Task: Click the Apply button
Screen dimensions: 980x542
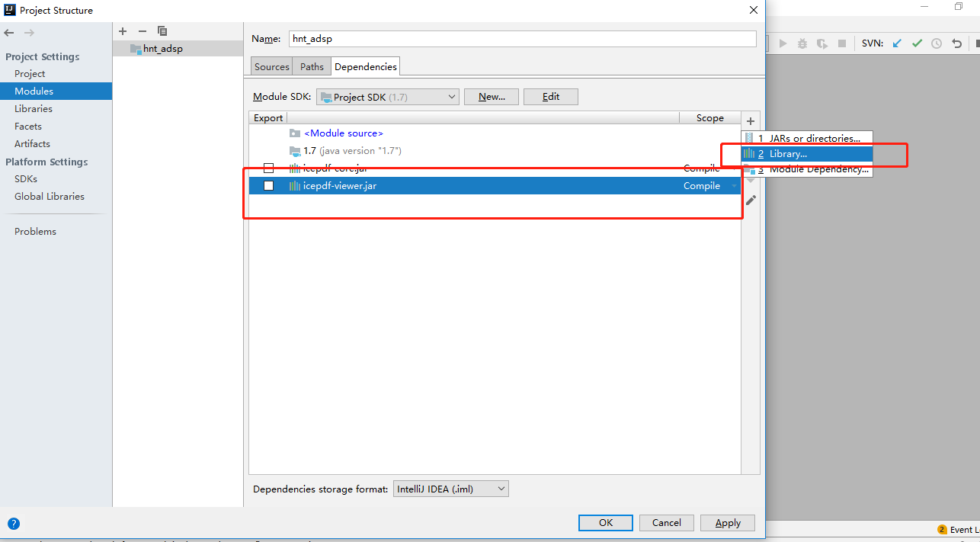Action: 728,523
